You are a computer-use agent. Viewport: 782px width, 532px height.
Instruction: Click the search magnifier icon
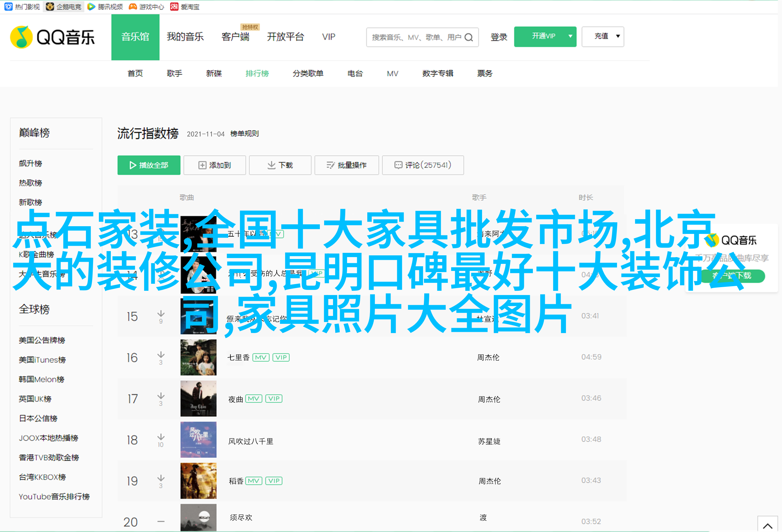[x=468, y=37]
